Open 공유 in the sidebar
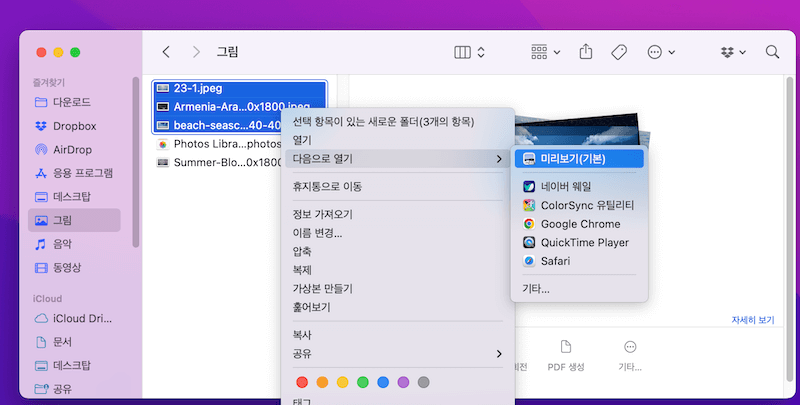The height and width of the screenshot is (405, 800). 74,389
